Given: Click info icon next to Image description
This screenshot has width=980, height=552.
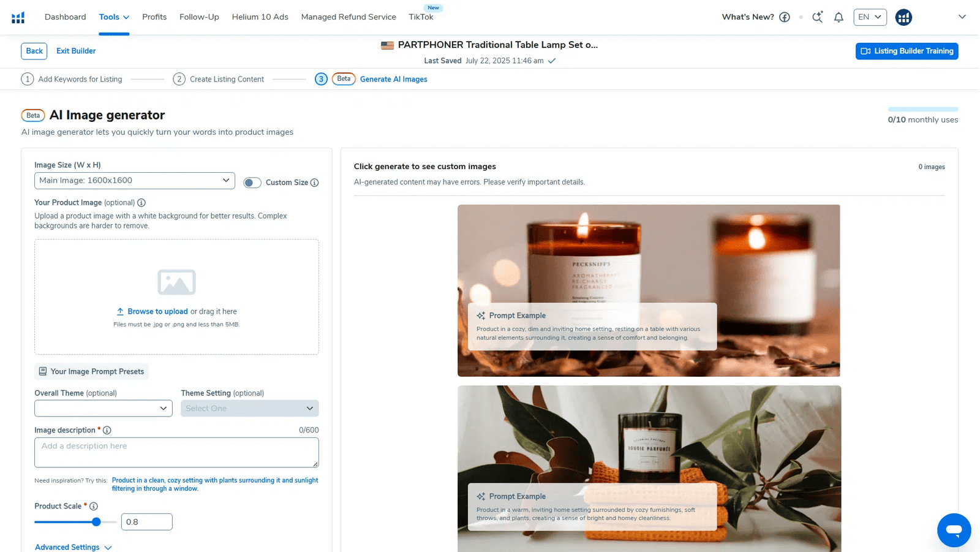Looking at the screenshot, I should click(x=107, y=430).
